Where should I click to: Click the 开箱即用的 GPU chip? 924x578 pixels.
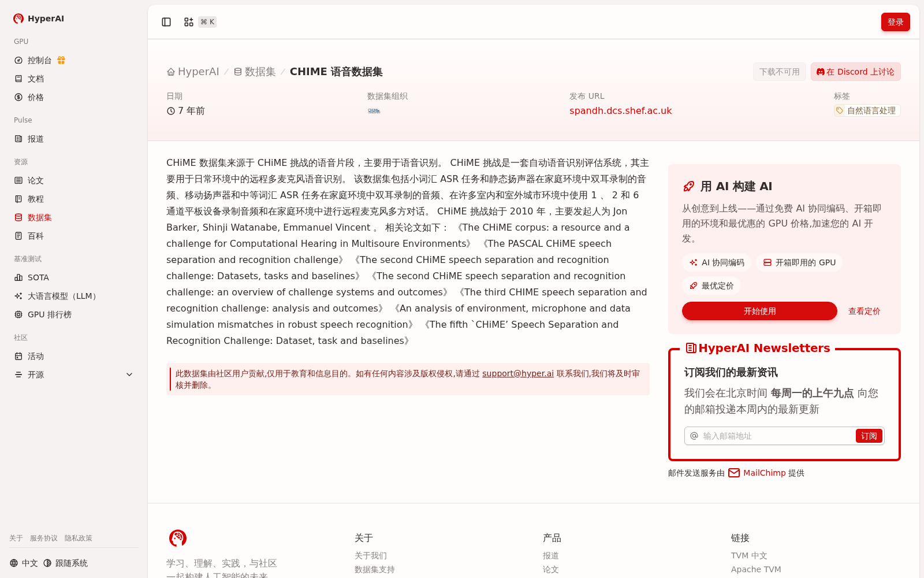(799, 262)
